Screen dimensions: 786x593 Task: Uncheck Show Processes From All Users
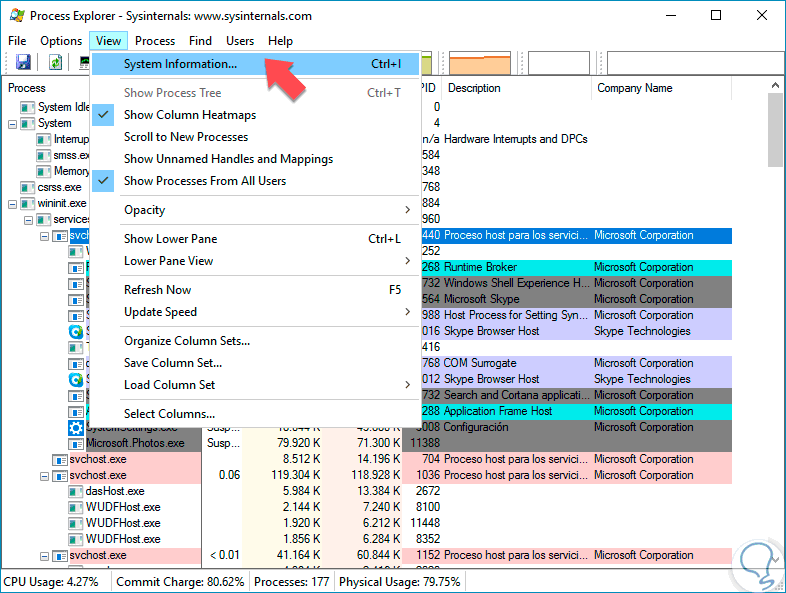tap(255, 181)
